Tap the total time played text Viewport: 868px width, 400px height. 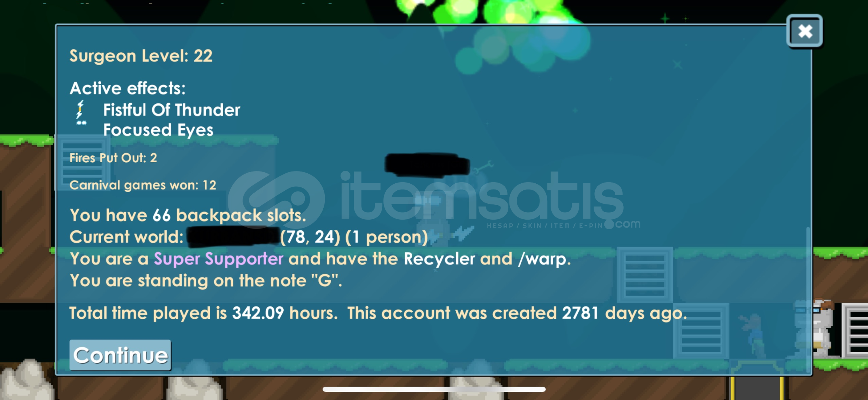coord(204,313)
